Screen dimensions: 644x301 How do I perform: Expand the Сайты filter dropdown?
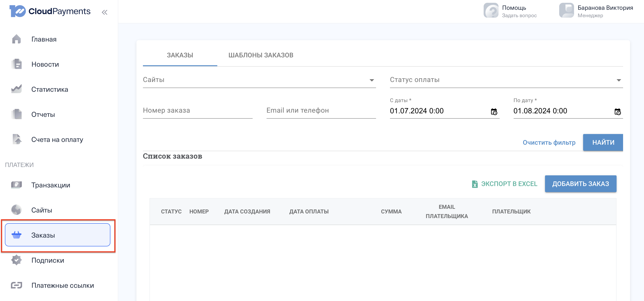(x=259, y=80)
